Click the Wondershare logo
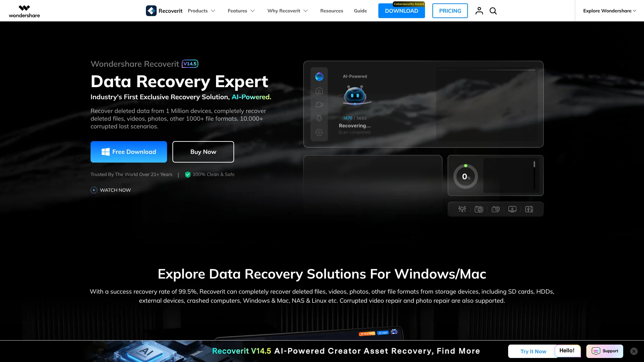The width and height of the screenshot is (644, 362). pyautogui.click(x=24, y=11)
